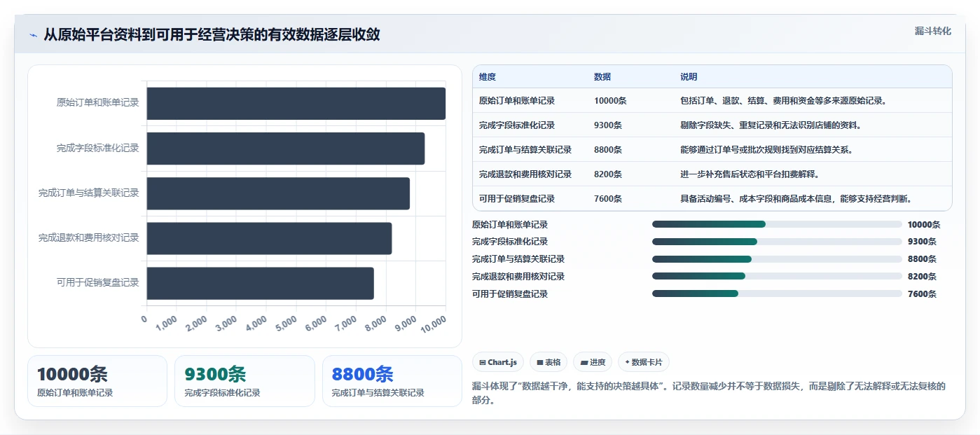The image size is (980, 435).
Task: Click the 8200条 value in the table
Action: pyautogui.click(x=608, y=174)
